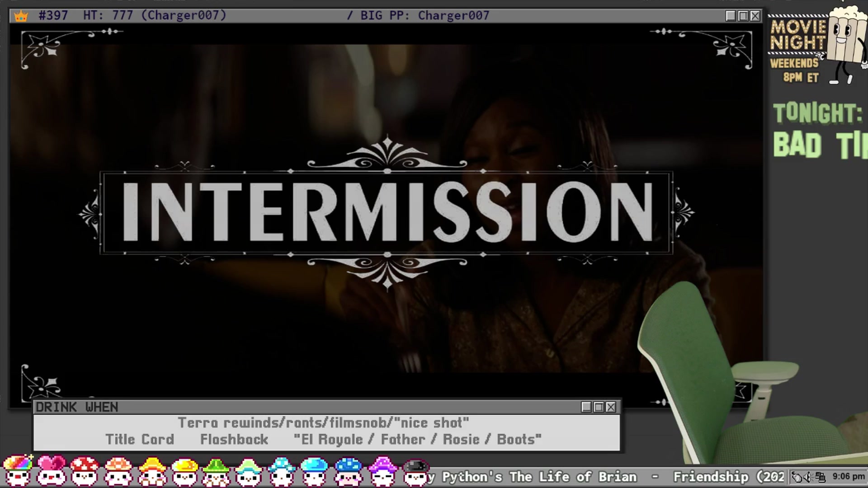The height and width of the screenshot is (488, 868).
Task: Click the gold crown icon in title bar
Action: (21, 16)
